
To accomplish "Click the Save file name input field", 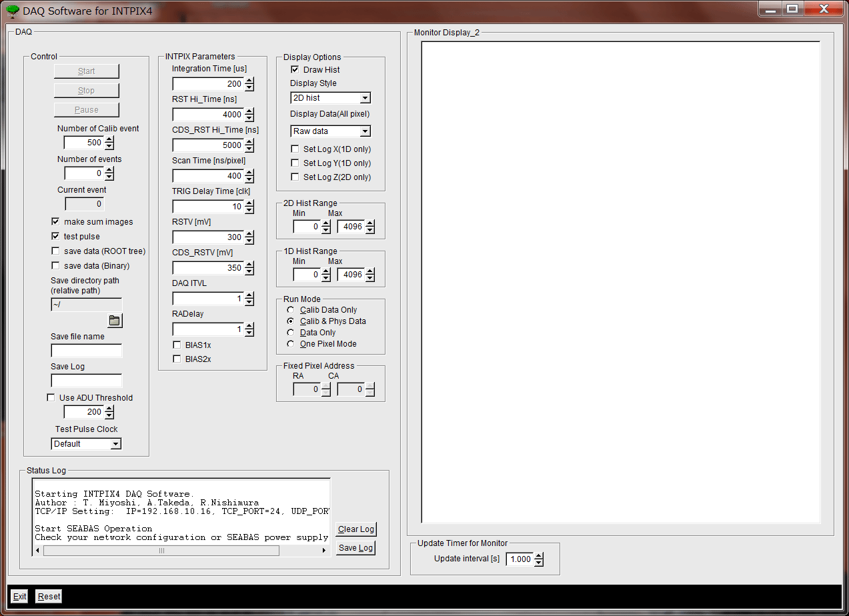I will tap(87, 351).
